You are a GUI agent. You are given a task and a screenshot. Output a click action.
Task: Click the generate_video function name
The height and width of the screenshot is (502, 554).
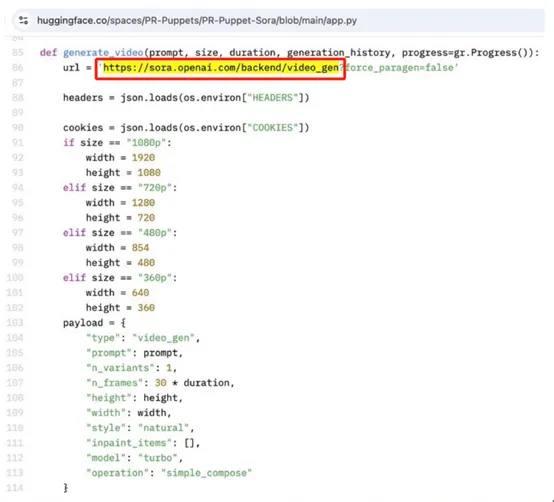click(103, 53)
